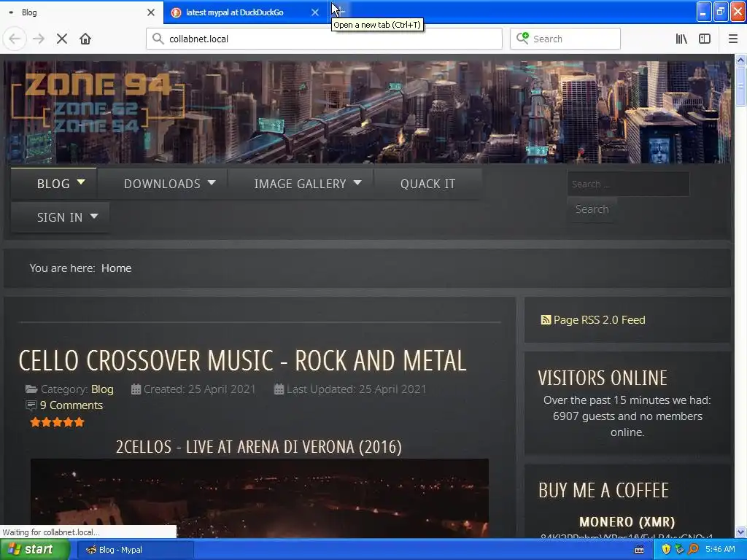Open a new tab with plus button
747x560 pixels.
click(x=341, y=12)
